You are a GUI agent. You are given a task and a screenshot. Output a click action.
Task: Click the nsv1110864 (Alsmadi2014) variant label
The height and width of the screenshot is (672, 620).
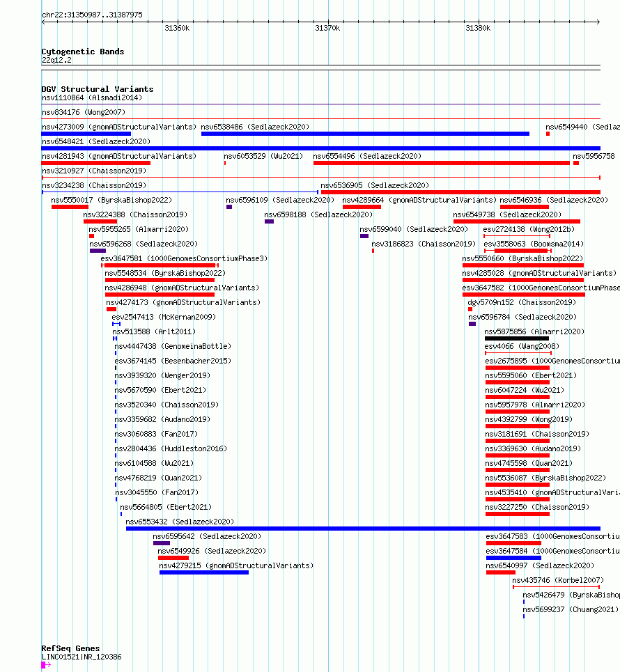(x=92, y=97)
